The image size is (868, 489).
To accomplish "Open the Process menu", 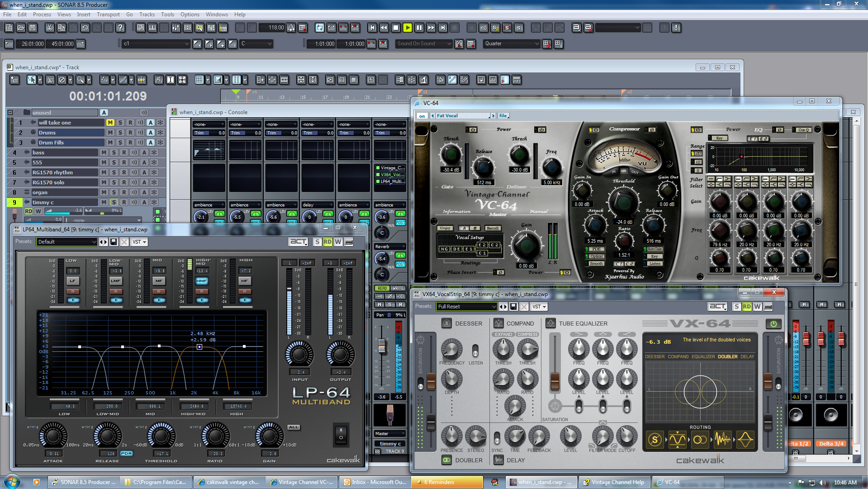I will (42, 14).
